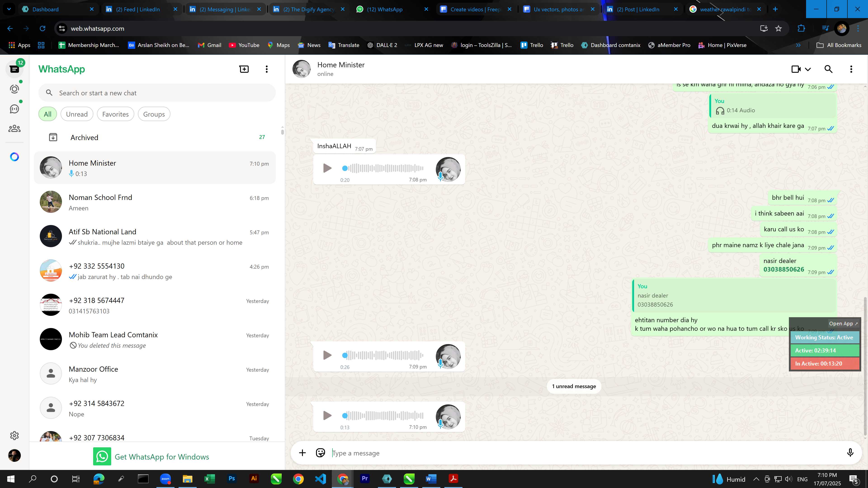This screenshot has height=488, width=868.
Task: Open Meta AI circle icon
Action: pyautogui.click(x=14, y=157)
